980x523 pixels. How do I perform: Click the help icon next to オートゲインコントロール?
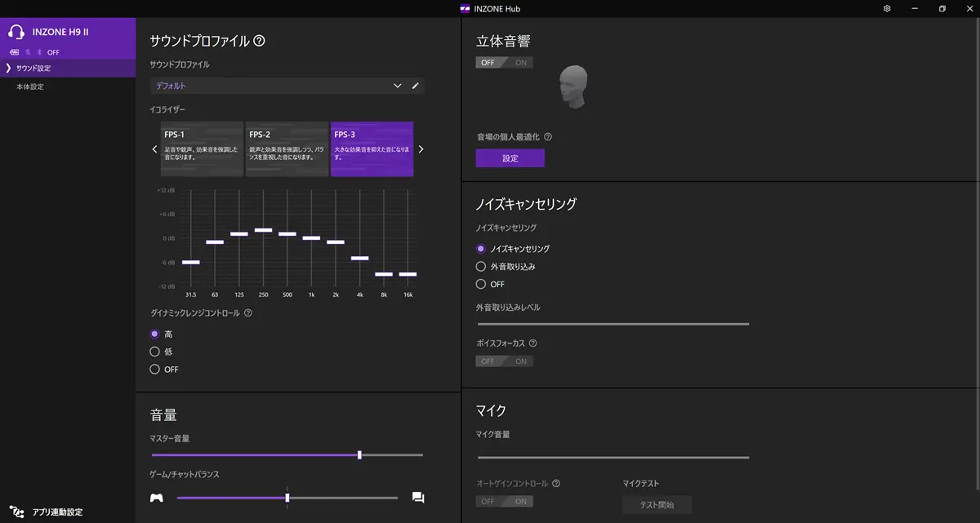click(556, 483)
